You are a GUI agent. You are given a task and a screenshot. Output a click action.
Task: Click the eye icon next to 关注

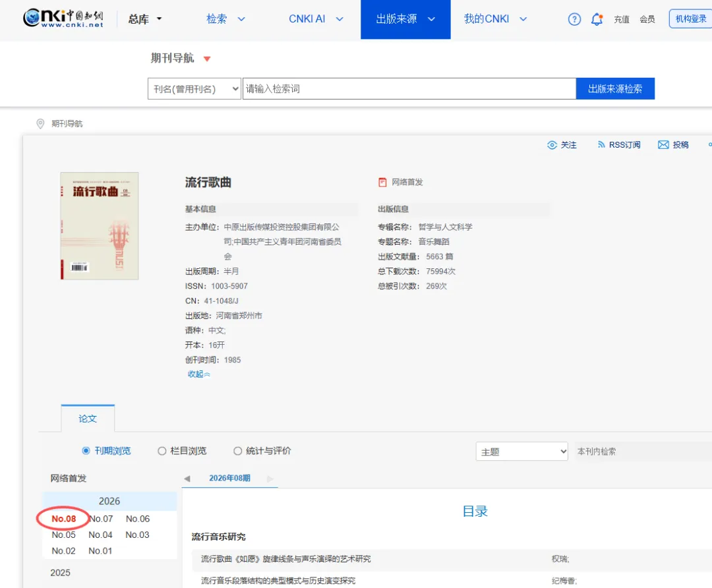click(552, 145)
